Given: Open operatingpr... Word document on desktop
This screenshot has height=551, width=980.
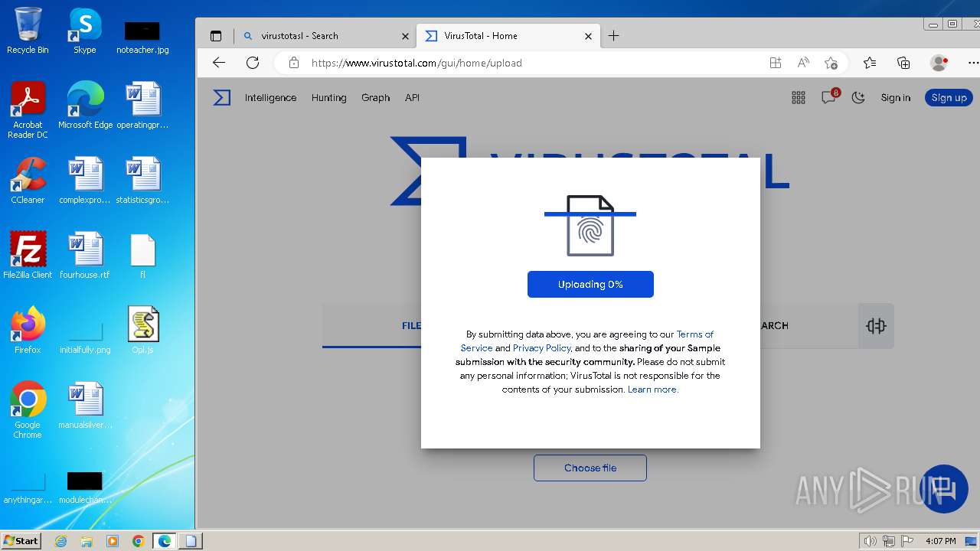Looking at the screenshot, I should [x=142, y=106].
